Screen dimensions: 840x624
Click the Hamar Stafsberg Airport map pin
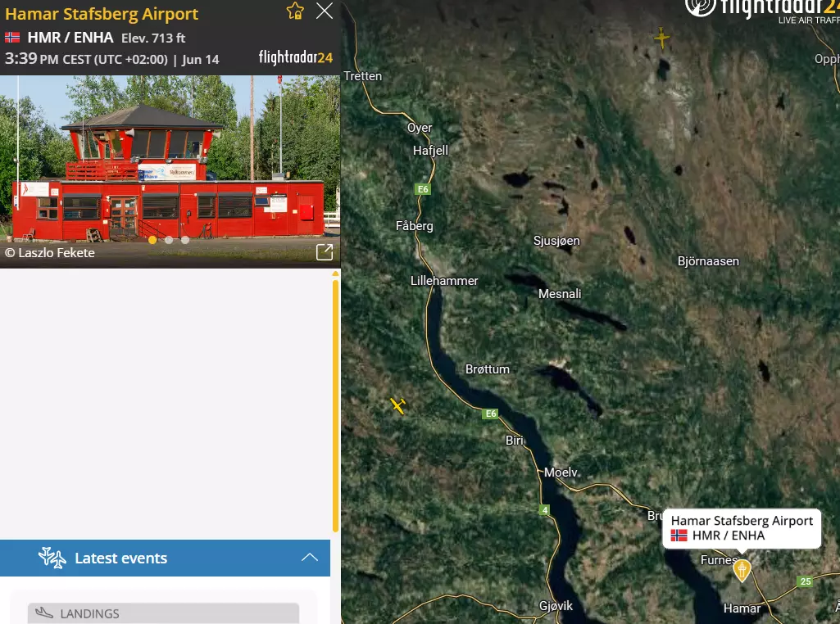tap(742, 570)
